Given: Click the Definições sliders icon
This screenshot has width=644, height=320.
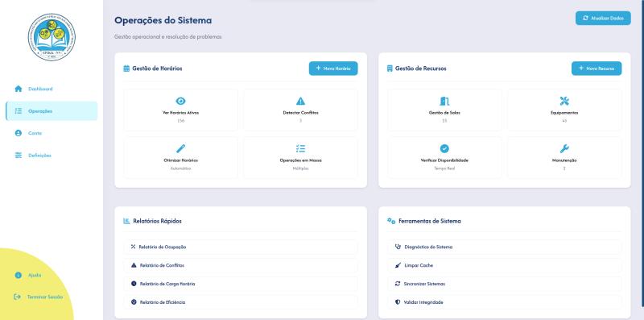Looking at the screenshot, I should tap(18, 156).
